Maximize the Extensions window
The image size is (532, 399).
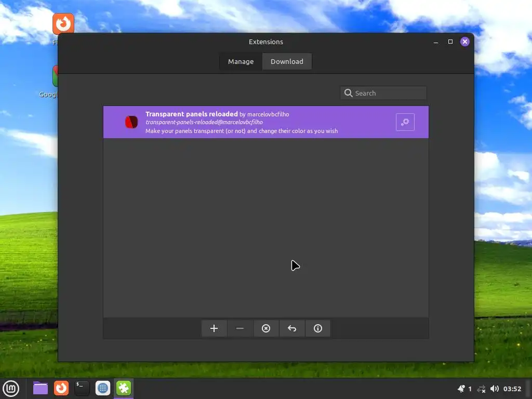click(450, 42)
